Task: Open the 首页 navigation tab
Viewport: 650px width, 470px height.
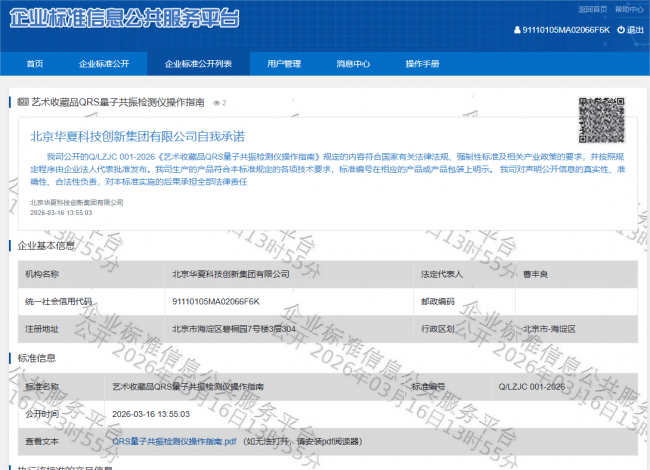Action: 35,64
